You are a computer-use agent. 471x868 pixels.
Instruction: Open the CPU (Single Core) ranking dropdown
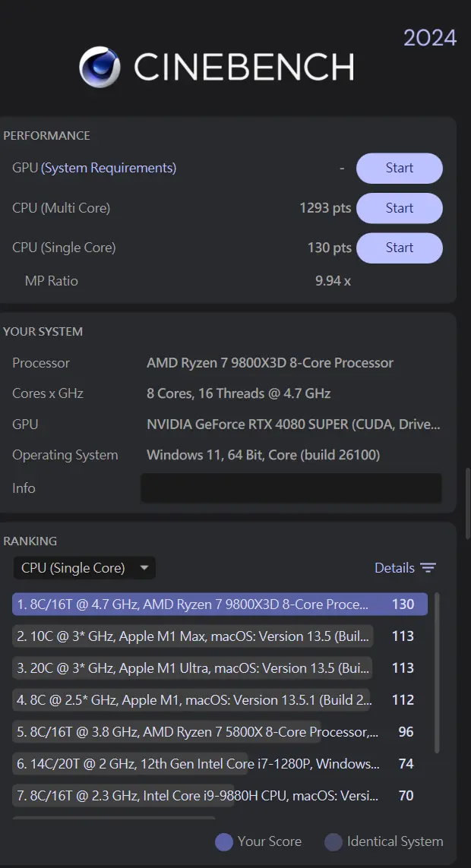point(84,568)
